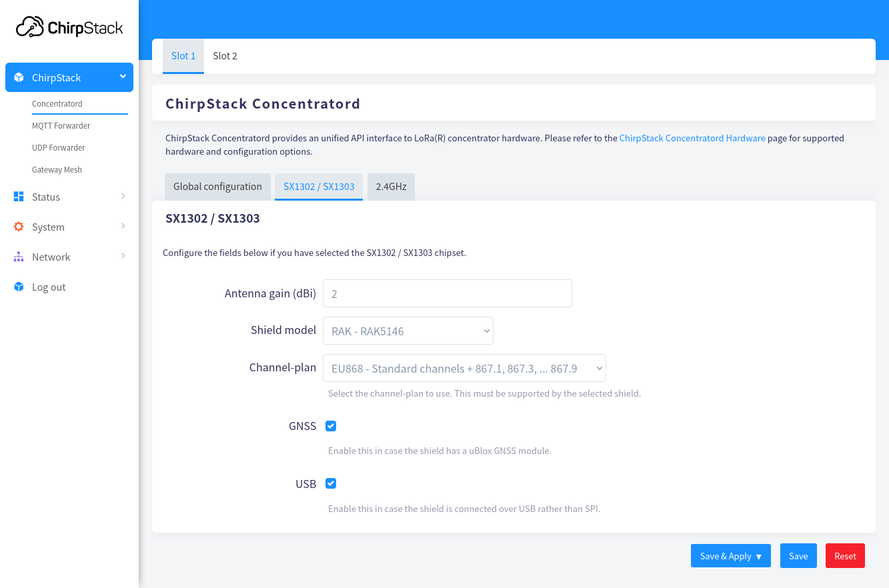Select the 2.4GHz tab

[x=391, y=187]
